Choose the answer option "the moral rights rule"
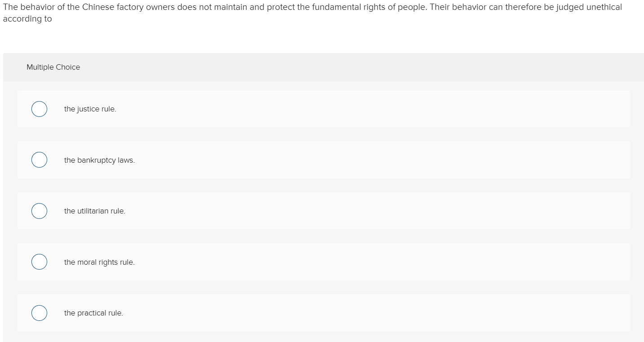This screenshot has width=644, height=342. tap(99, 262)
